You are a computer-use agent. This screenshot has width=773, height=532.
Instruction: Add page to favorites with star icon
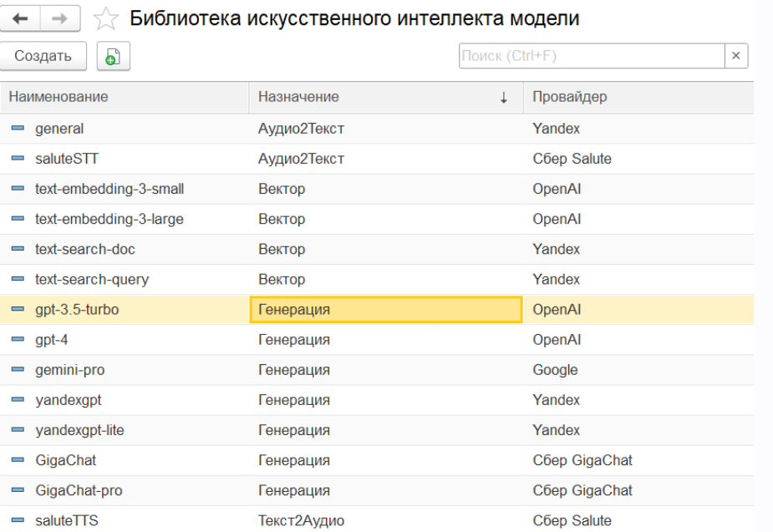[105, 19]
